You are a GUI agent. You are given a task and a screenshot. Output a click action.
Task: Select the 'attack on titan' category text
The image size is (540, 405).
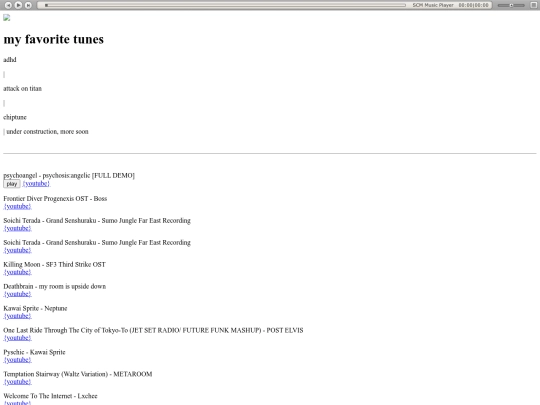click(22, 89)
